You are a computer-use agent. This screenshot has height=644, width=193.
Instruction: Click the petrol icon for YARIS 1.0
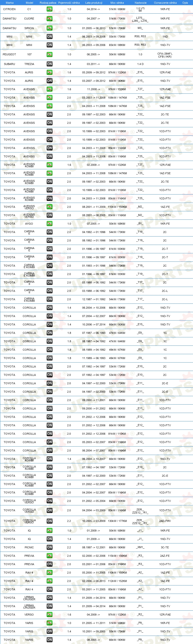pos(49,623)
